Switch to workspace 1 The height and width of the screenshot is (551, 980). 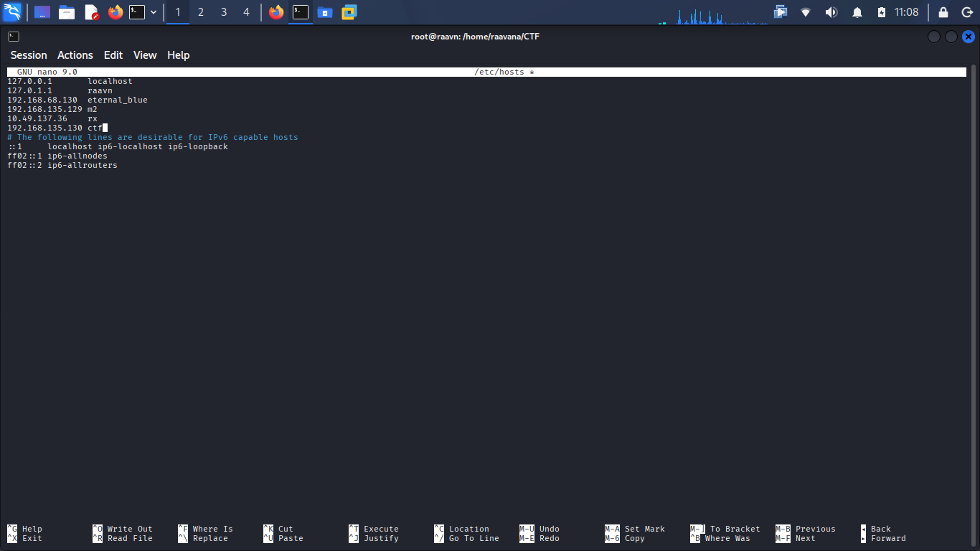click(x=178, y=12)
